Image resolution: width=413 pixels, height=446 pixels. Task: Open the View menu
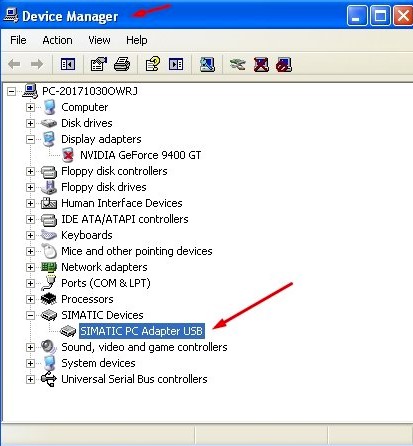coord(99,40)
